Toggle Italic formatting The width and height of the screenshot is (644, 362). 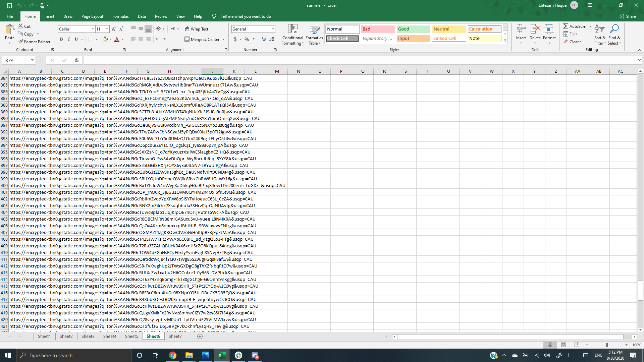pos(69,39)
